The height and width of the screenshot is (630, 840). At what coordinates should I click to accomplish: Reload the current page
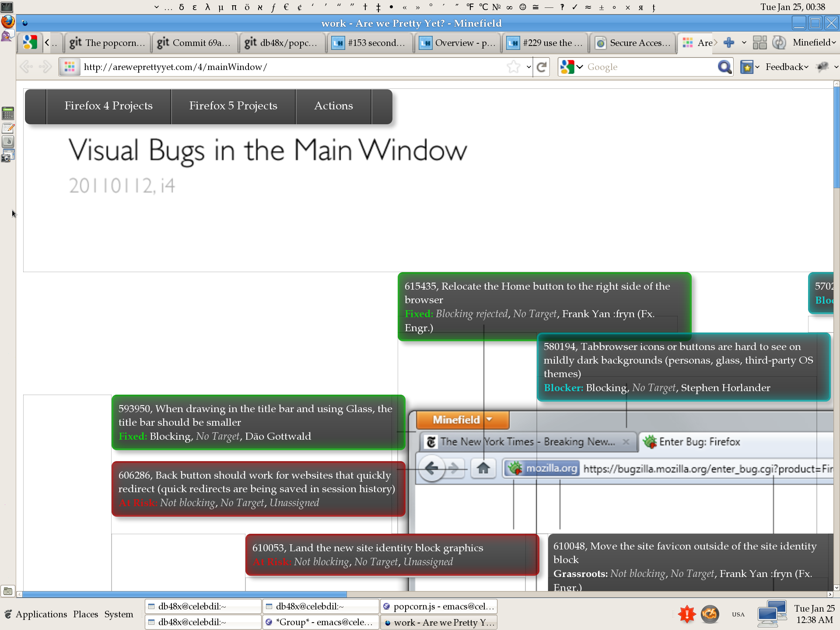[x=542, y=67]
